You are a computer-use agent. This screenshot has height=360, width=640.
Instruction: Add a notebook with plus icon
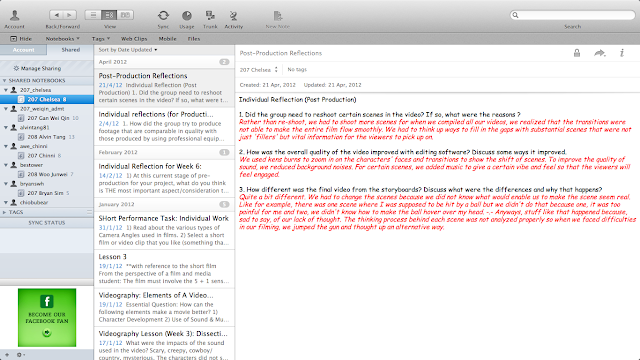[x=7, y=355]
